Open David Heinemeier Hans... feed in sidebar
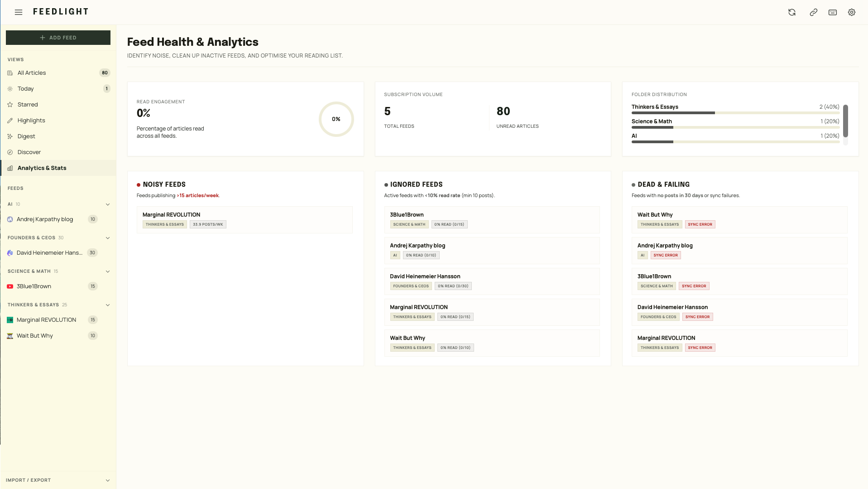The width and height of the screenshot is (868, 489). (x=58, y=253)
